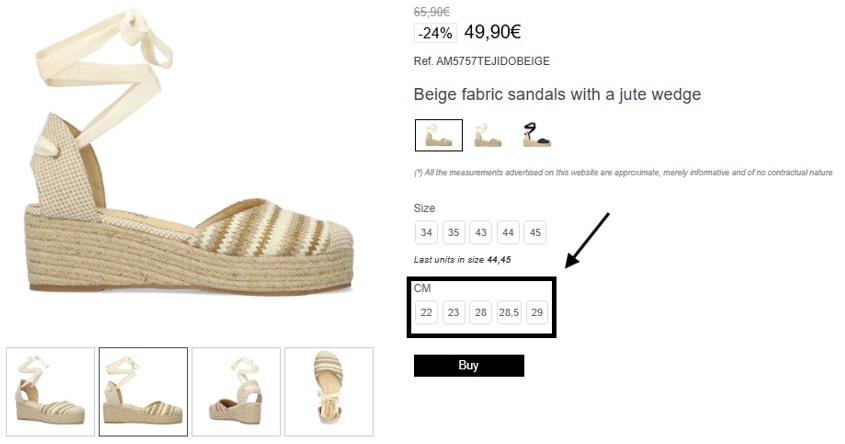Image resolution: width=845 pixels, height=444 pixels.
Task: Open the top-view sandal thumbnail
Action: tap(329, 392)
